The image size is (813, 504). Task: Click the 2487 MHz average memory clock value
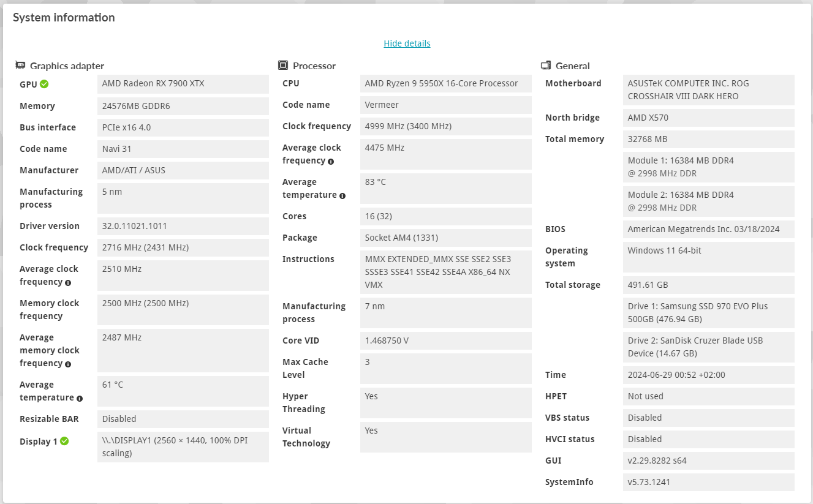click(183, 350)
